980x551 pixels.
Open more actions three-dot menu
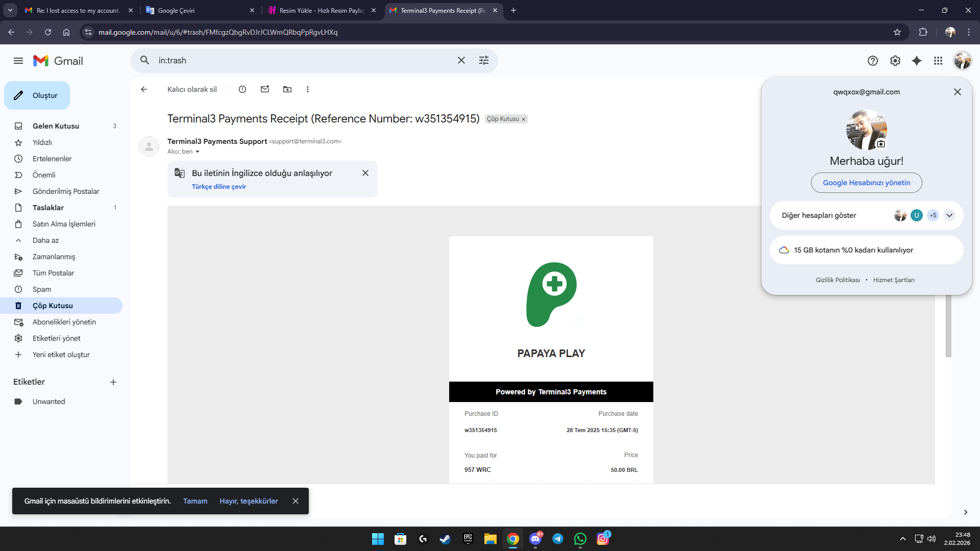click(x=308, y=89)
